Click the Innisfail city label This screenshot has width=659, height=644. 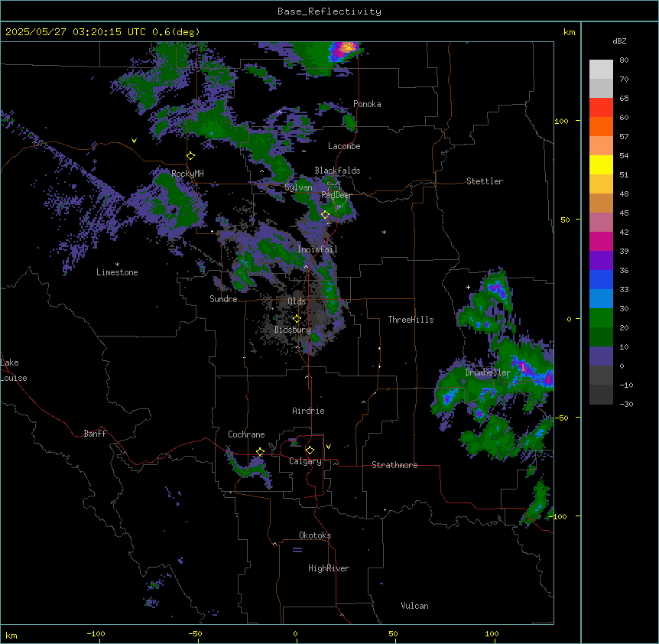[x=317, y=249]
